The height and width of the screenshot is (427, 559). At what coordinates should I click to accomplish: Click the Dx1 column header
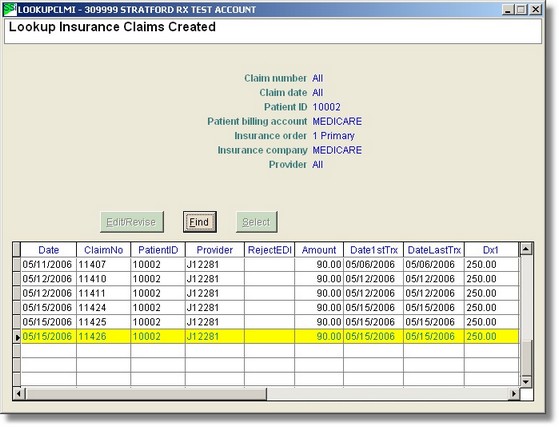[491, 250]
